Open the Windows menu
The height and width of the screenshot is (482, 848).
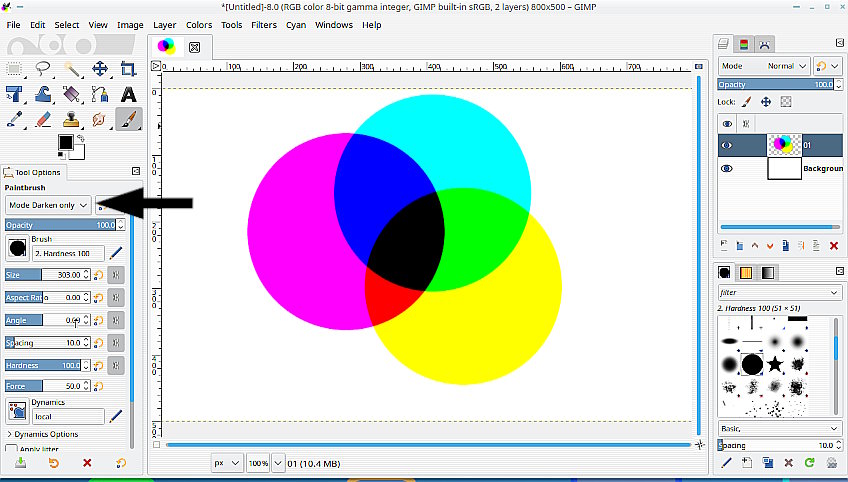[334, 25]
